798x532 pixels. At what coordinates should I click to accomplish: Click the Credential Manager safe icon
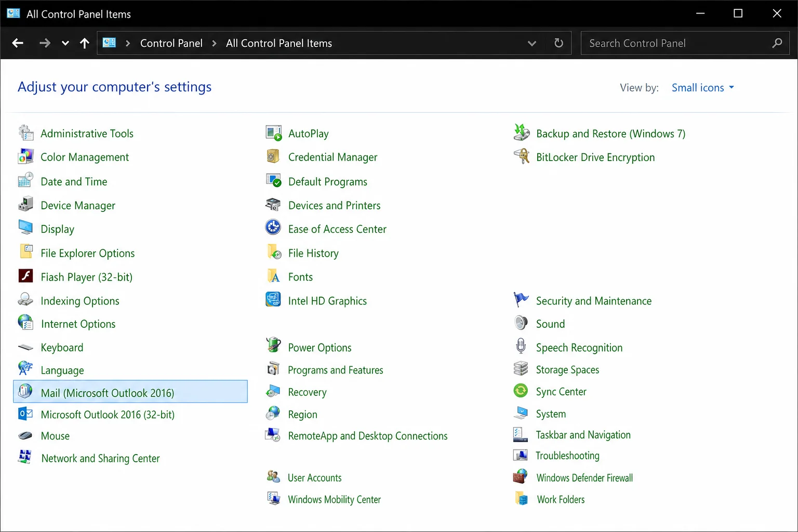tap(273, 156)
